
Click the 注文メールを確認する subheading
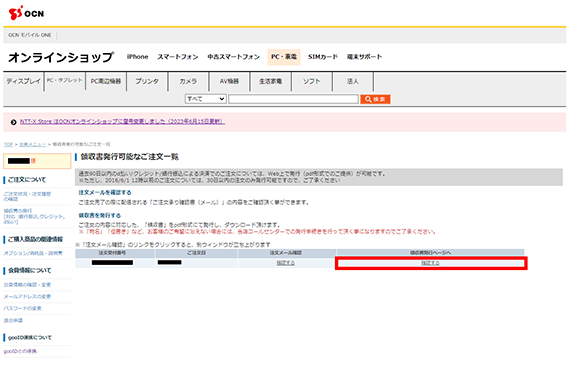[x=105, y=192]
